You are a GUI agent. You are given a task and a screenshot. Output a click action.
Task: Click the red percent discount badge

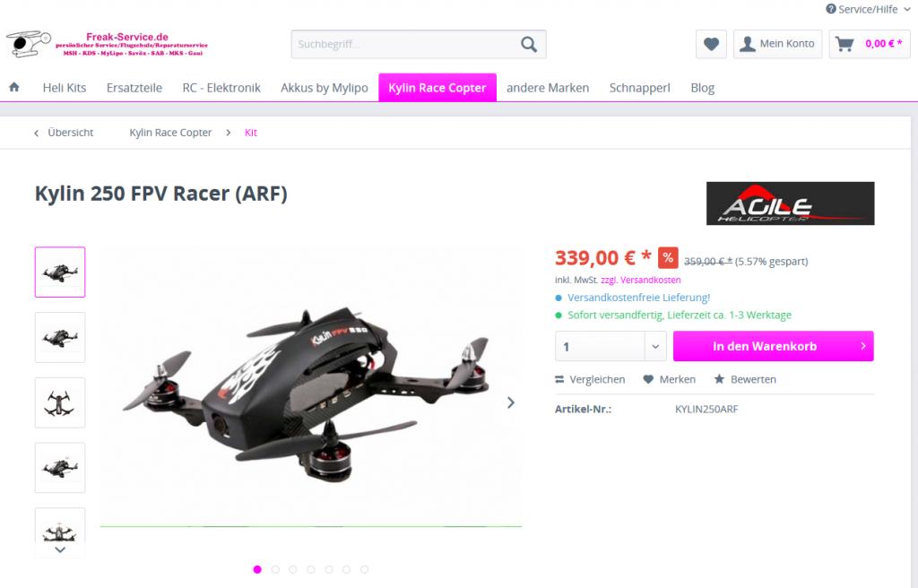coord(668,257)
